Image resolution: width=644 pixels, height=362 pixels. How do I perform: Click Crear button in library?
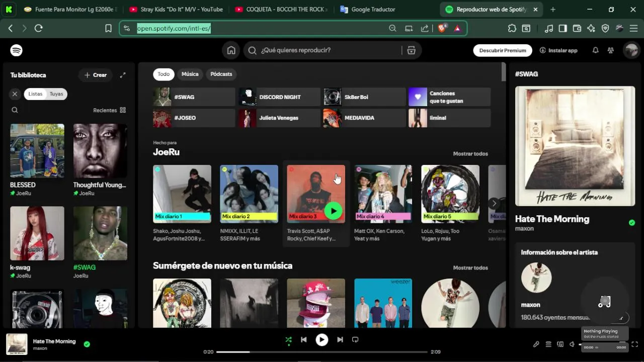95,75
